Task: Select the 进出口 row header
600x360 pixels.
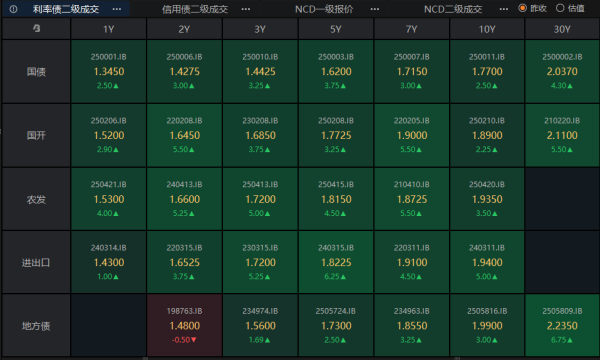Action: 36,262
